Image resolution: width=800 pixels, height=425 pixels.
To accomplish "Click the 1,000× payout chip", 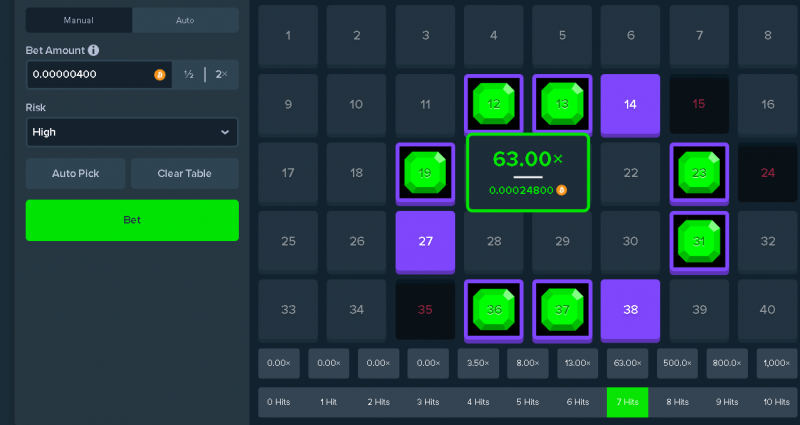I will point(777,363).
